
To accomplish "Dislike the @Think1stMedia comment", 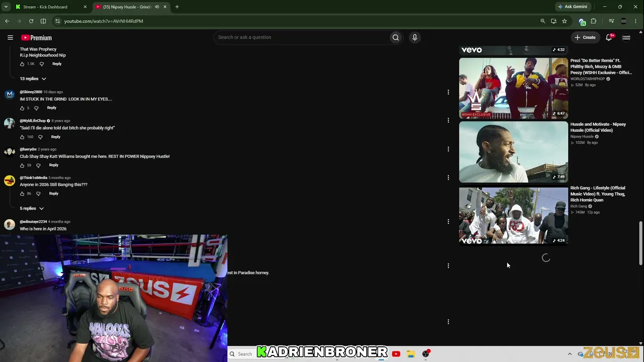I will (38, 194).
